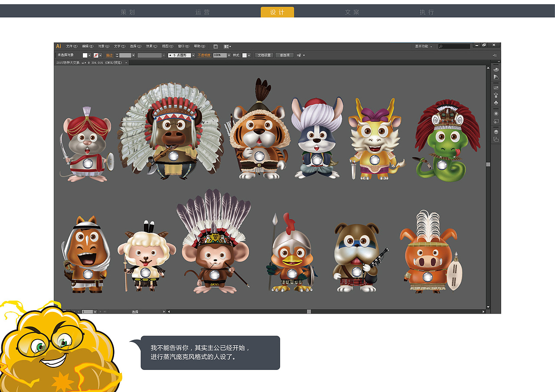Select the 文案 tab in top banner

(352, 12)
